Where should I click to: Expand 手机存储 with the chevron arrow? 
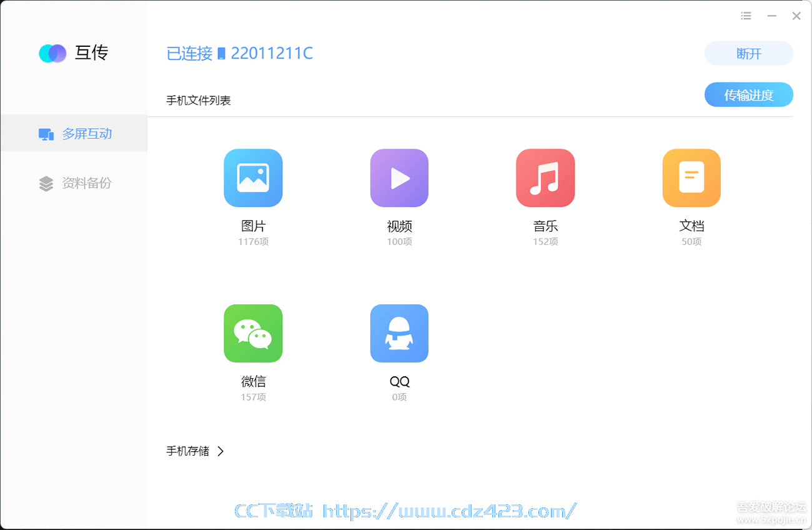click(220, 451)
